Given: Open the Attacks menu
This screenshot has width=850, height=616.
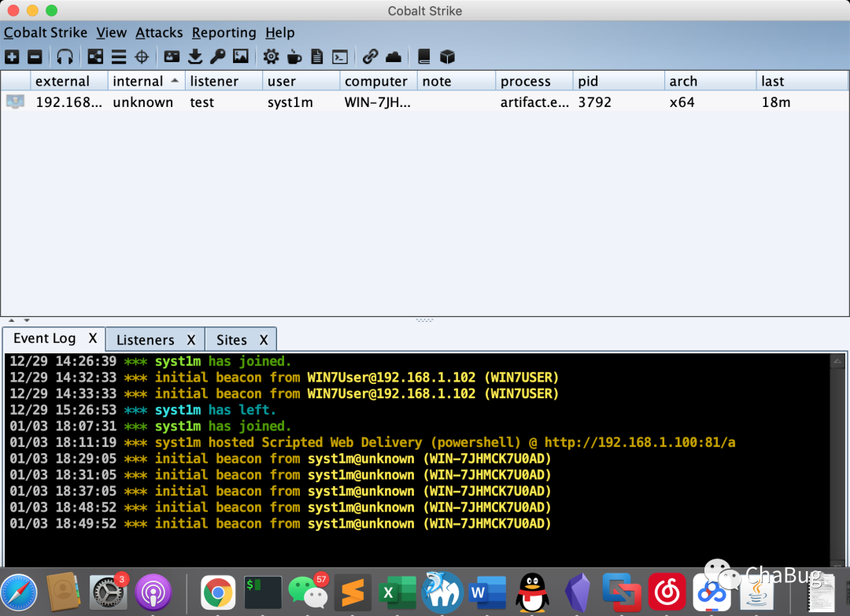Looking at the screenshot, I should [159, 32].
